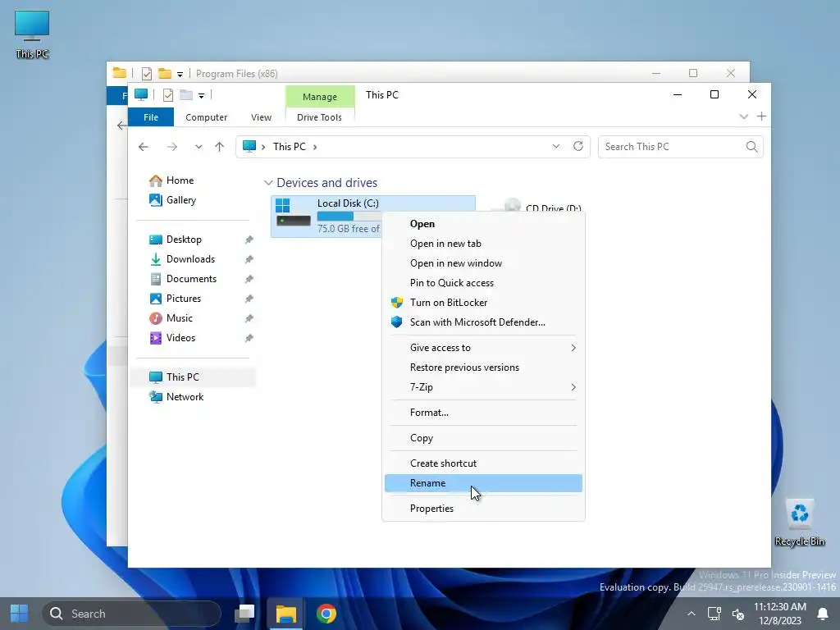Image resolution: width=840 pixels, height=630 pixels.
Task: Open Gallery in the navigation pane
Action: tap(181, 200)
